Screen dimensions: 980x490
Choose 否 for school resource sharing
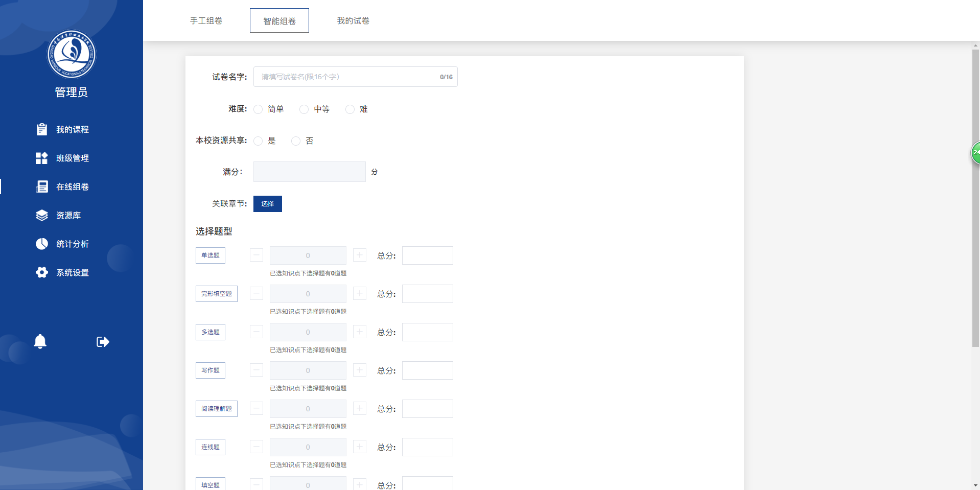(296, 141)
